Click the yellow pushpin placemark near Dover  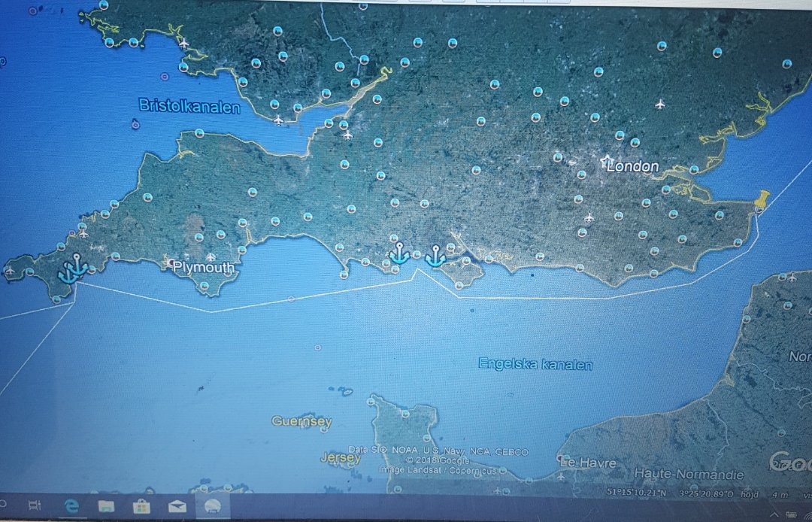(x=762, y=199)
